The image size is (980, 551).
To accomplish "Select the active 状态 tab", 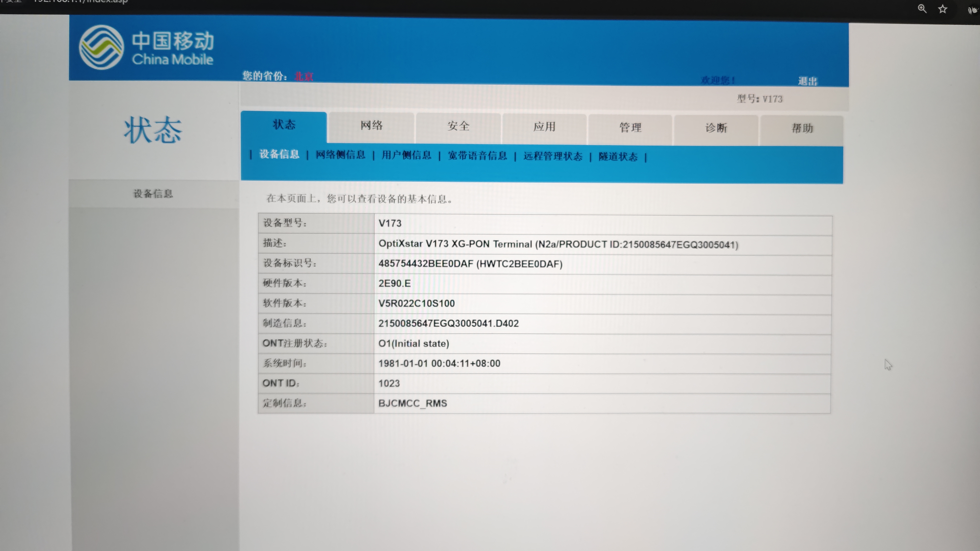I will [284, 125].
